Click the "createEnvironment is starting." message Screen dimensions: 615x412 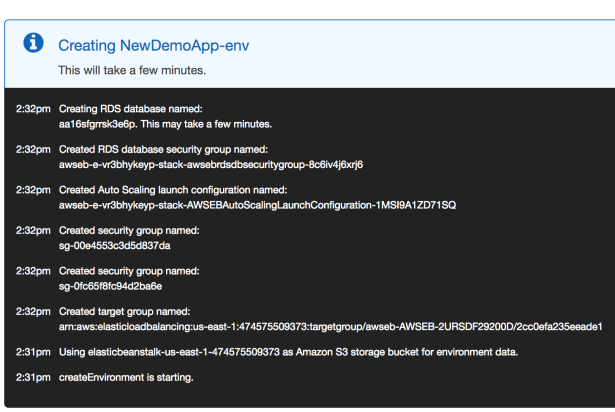click(x=125, y=376)
